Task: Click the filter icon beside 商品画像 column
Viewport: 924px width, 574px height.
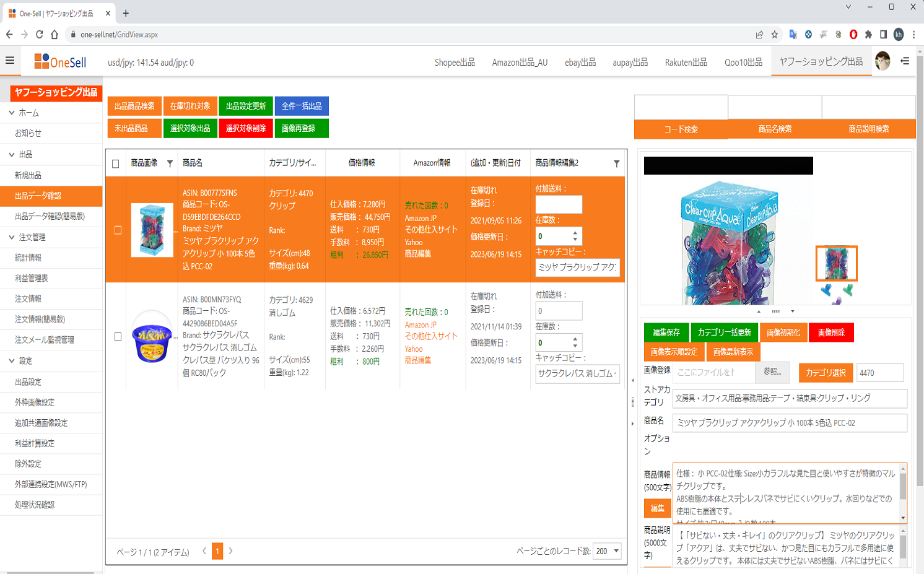Action: point(170,163)
